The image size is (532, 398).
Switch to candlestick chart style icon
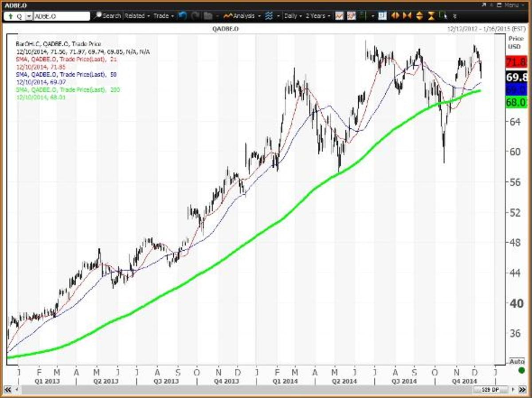click(x=351, y=16)
